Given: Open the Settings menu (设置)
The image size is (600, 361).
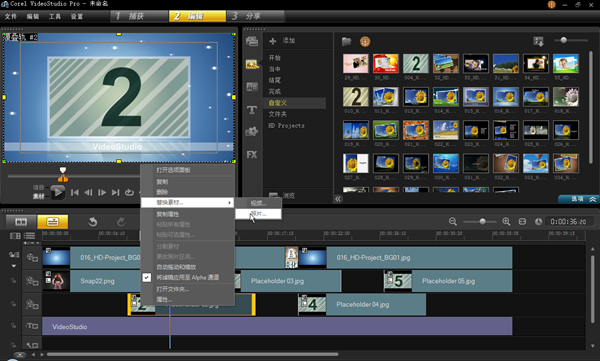Looking at the screenshot, I should [x=77, y=16].
